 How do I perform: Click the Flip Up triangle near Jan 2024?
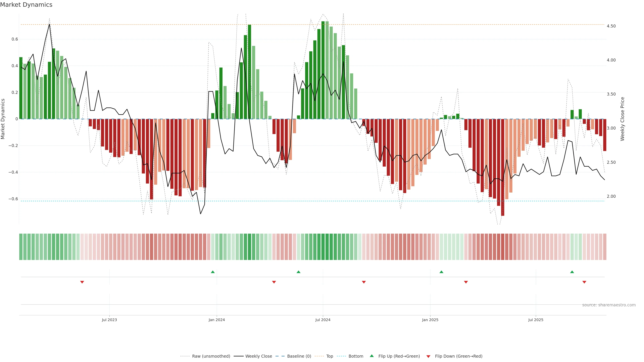click(x=212, y=272)
